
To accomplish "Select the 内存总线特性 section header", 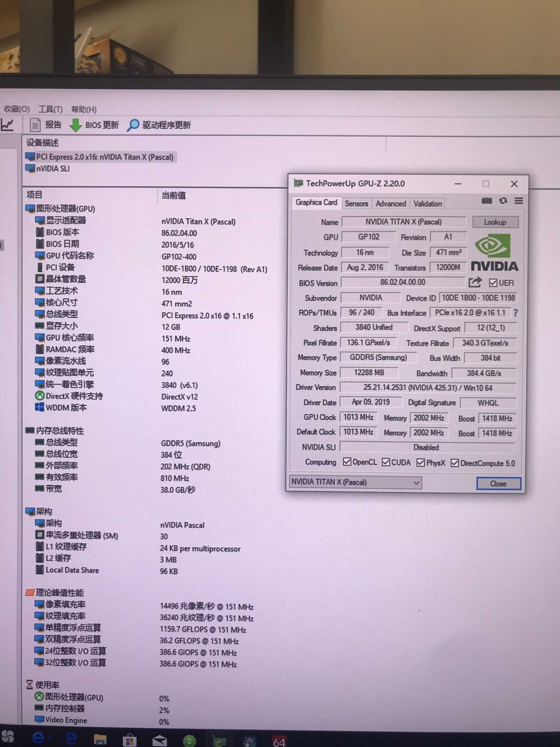I will tap(55, 431).
